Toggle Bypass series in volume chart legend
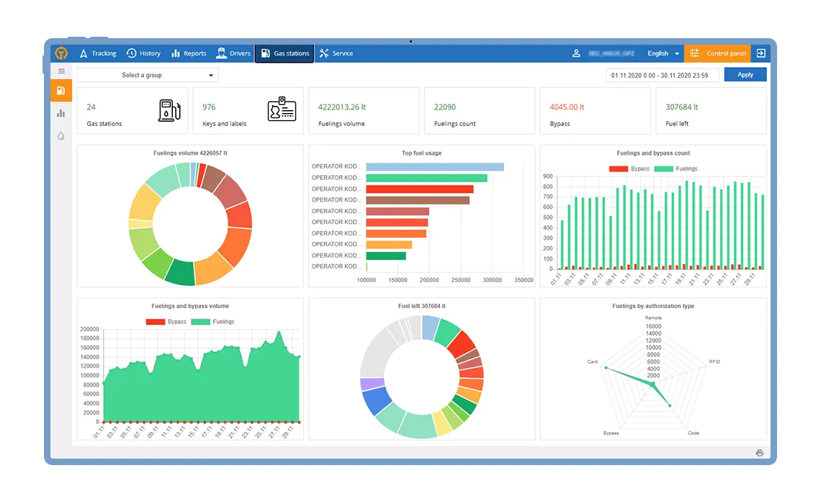This screenshot has width=821, height=504. [x=166, y=322]
